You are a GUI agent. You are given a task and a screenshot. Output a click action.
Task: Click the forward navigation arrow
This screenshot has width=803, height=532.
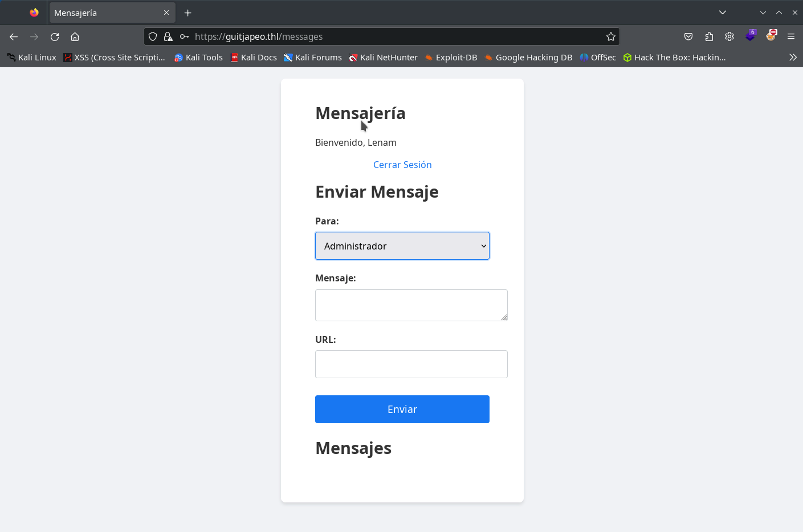pos(34,36)
